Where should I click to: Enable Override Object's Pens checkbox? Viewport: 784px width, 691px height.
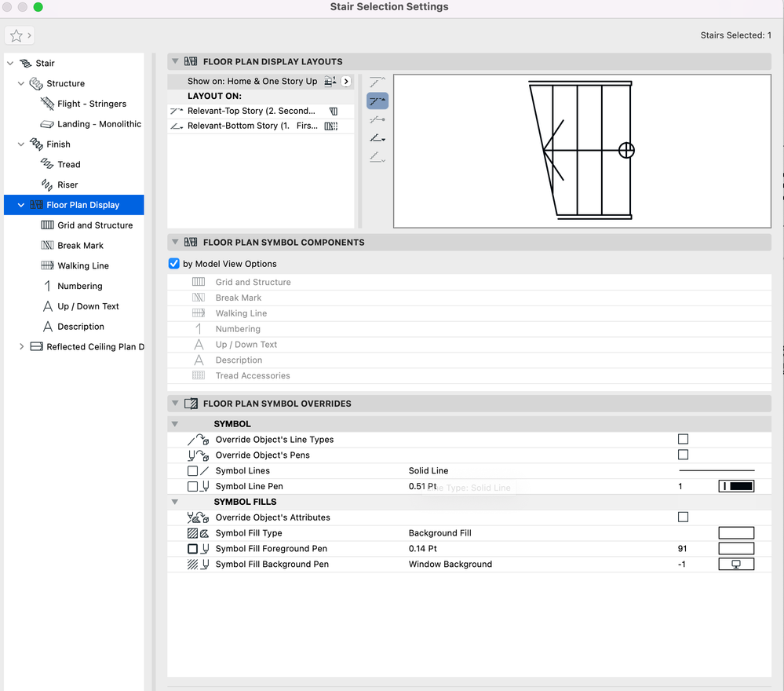coord(683,455)
